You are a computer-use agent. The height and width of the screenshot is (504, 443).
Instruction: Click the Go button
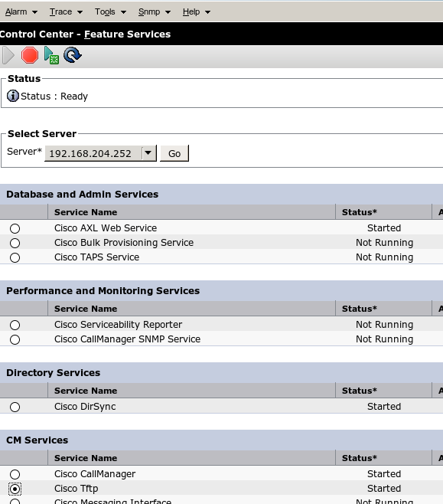tap(174, 153)
